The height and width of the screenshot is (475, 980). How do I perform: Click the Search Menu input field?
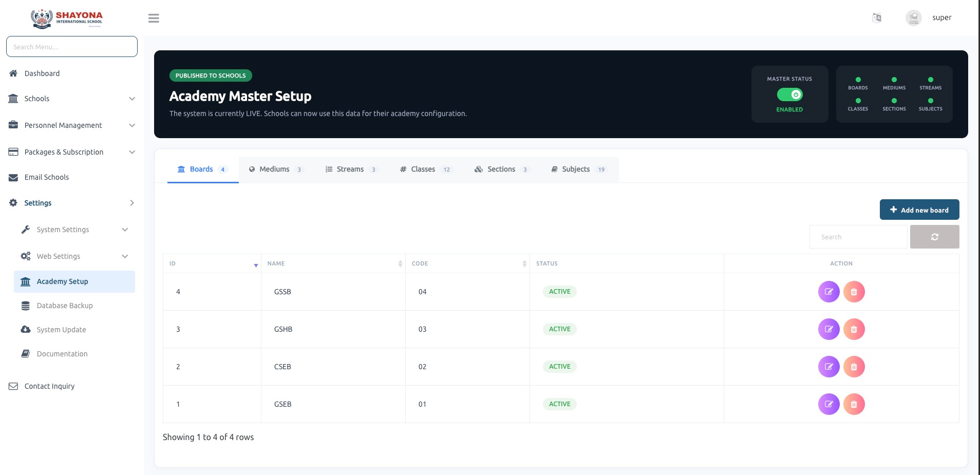(x=72, y=47)
